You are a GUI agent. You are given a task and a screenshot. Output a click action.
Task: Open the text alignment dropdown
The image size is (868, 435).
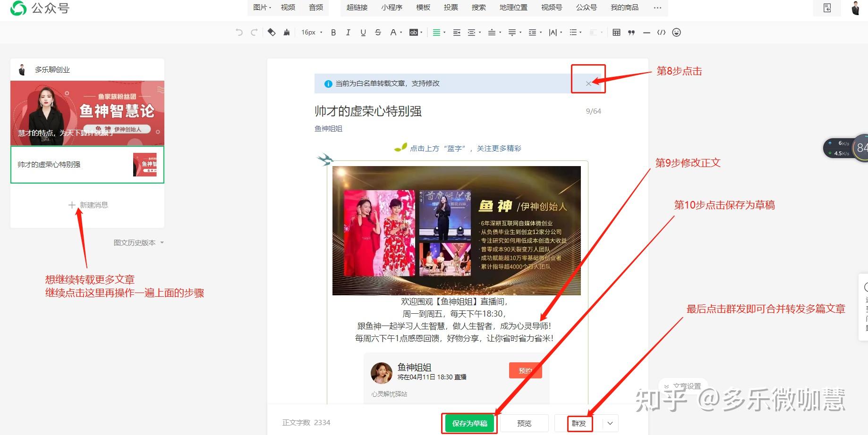click(x=439, y=33)
